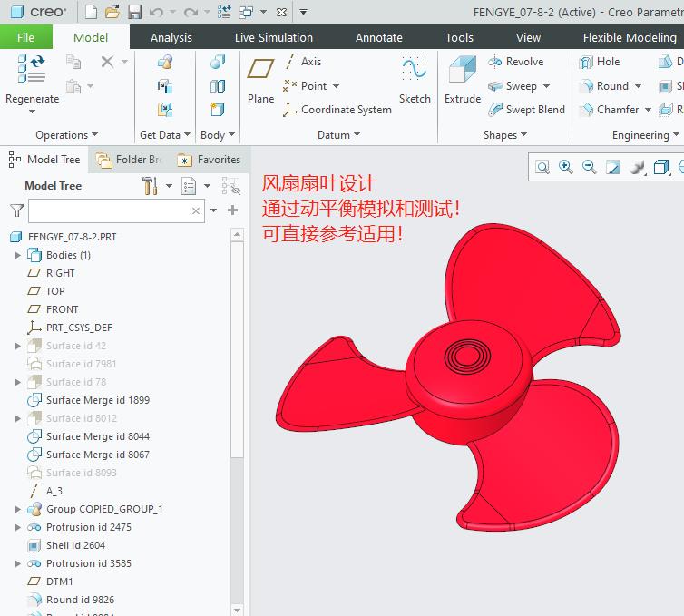Image resolution: width=684 pixels, height=616 pixels.
Task: Open the Get Data group dropdown
Action: point(165,135)
